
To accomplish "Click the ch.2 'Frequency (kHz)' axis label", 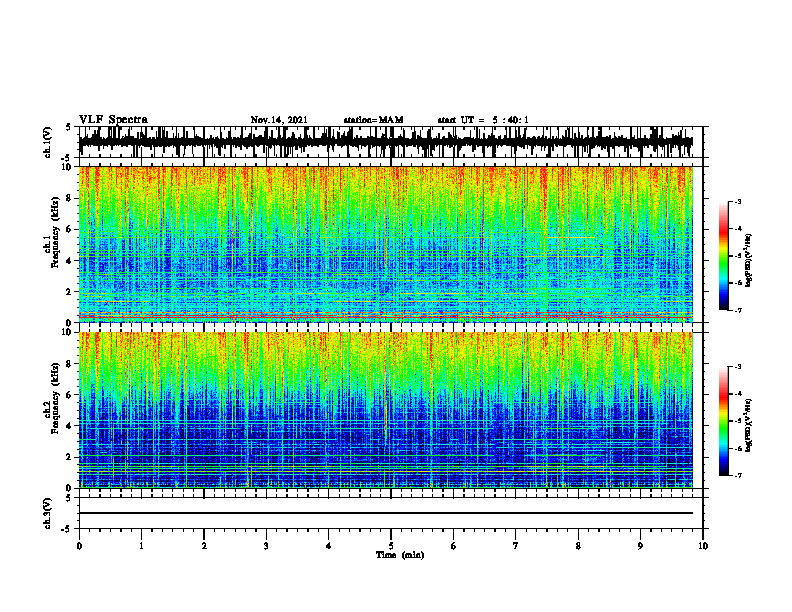I will click(56, 398).
